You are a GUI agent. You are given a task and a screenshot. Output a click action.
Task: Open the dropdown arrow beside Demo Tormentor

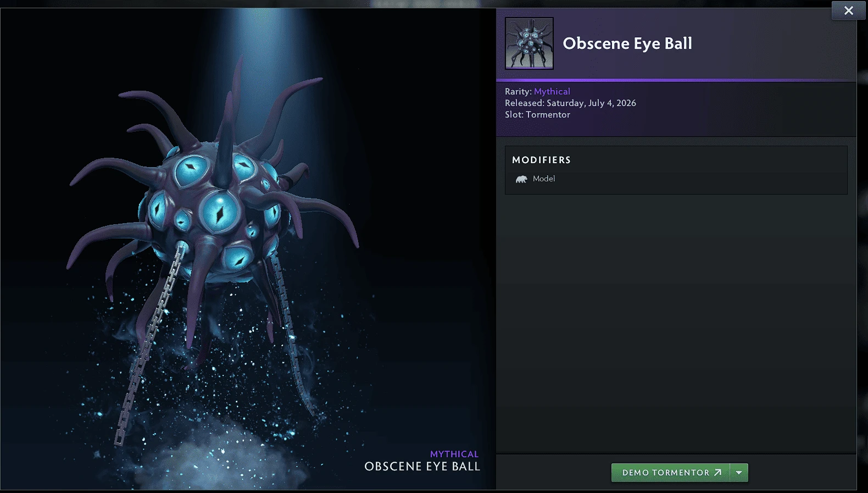739,473
